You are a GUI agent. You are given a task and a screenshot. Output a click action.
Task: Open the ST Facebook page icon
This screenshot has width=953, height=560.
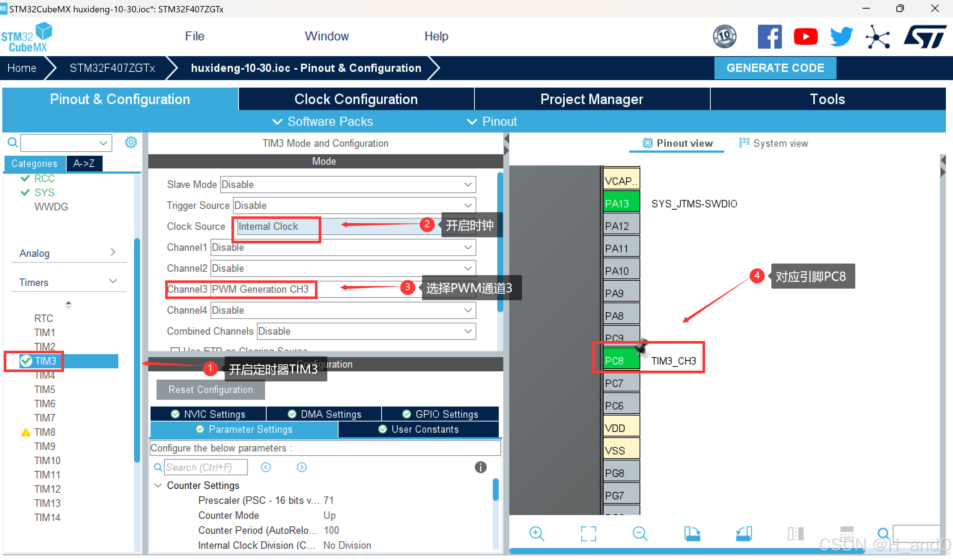tap(769, 37)
